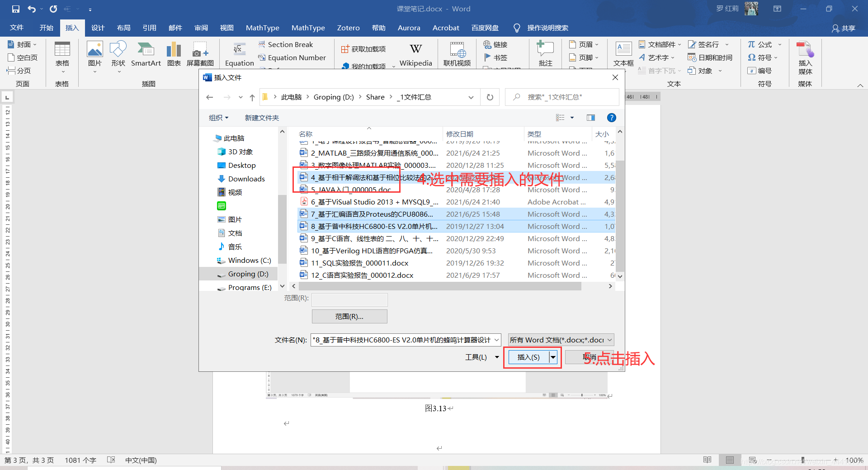868x470 pixels.
Task: Open the address path history dropdown
Action: pos(471,97)
